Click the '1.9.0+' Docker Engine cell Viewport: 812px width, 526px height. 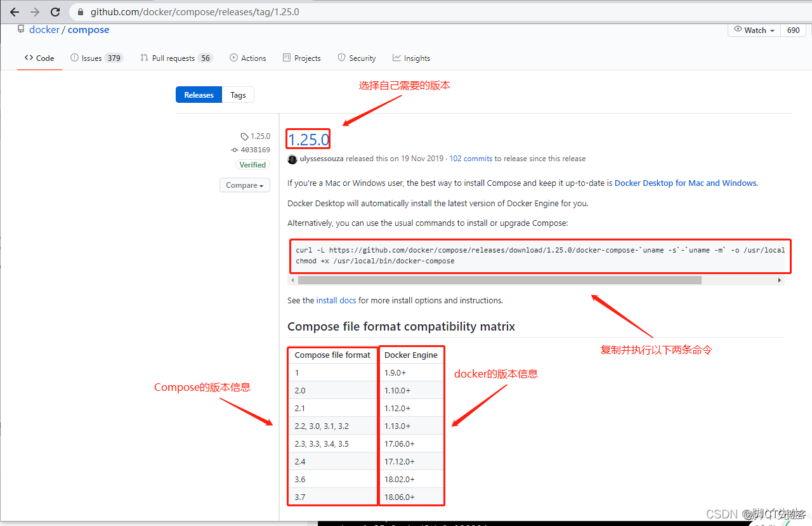[x=411, y=373]
